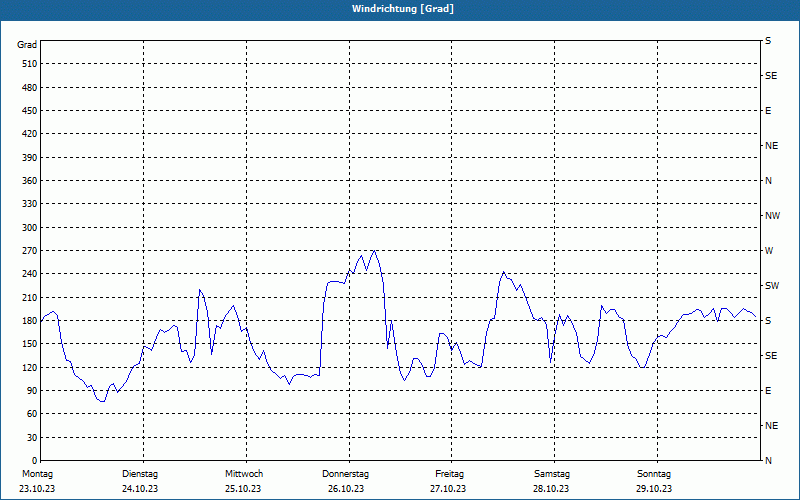
Task: Pick the 120 degree axis label
Action: click(30, 367)
